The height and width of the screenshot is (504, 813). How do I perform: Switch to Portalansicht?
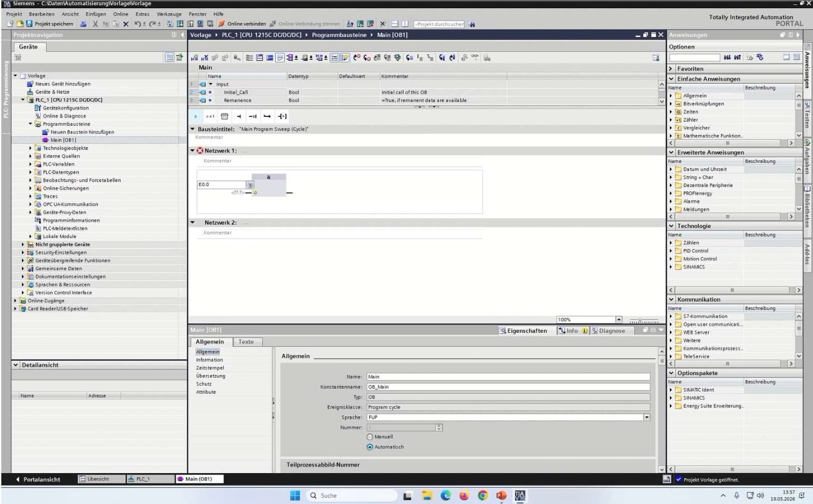pos(38,479)
